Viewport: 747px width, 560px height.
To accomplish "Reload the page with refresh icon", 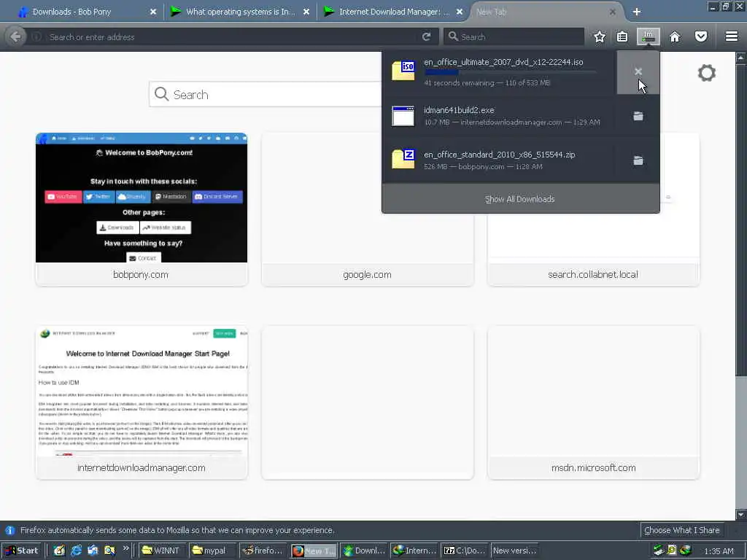I will [x=426, y=36].
